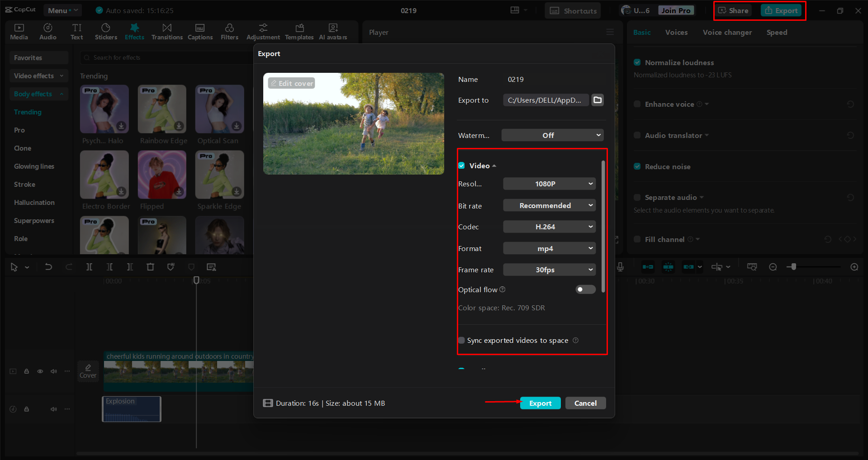The height and width of the screenshot is (460, 868).
Task: Enable the Enhance voice checkbox
Action: pyautogui.click(x=637, y=104)
